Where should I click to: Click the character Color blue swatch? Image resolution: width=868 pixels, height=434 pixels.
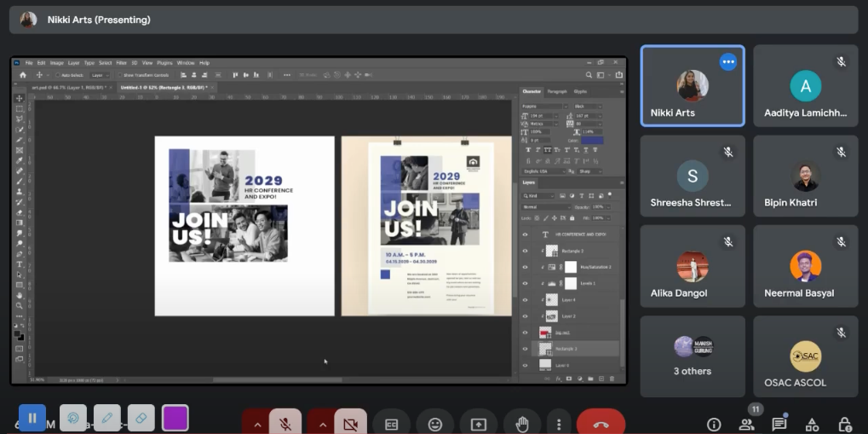592,141
